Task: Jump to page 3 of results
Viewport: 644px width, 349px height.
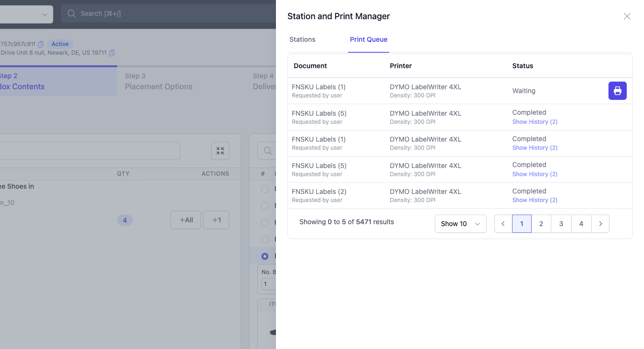Action: [561, 224]
